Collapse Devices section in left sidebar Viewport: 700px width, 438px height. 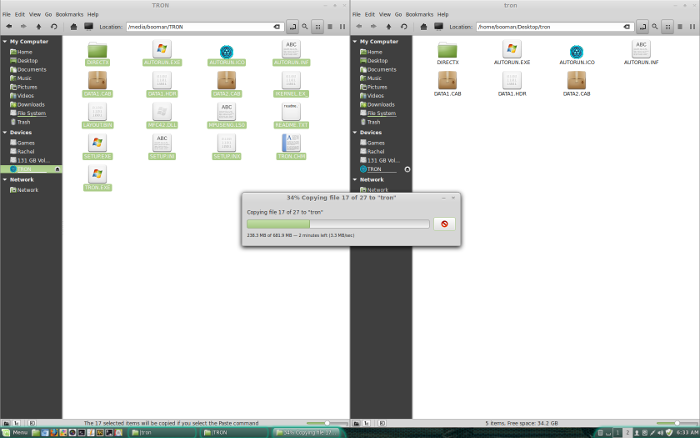5,133
